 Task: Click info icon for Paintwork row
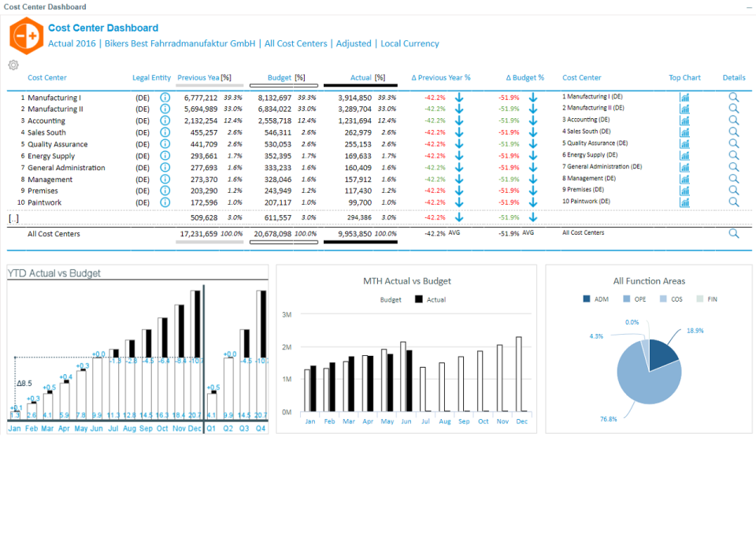tap(165, 202)
